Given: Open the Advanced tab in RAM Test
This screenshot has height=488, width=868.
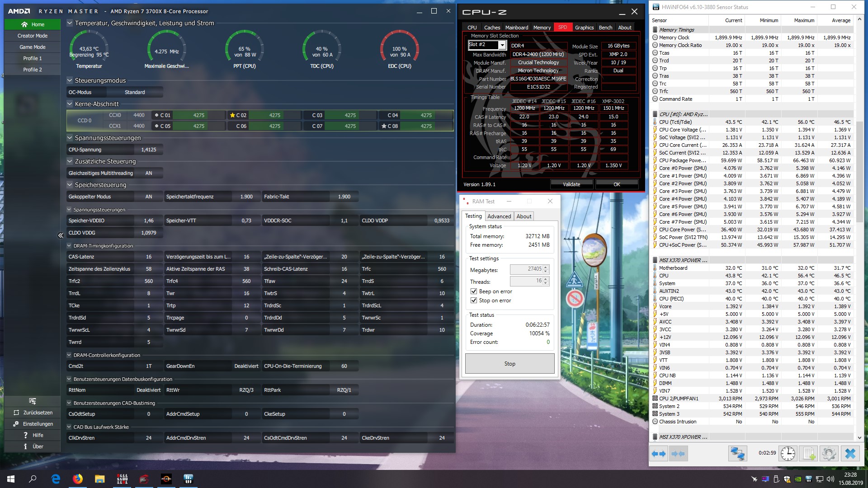Looking at the screenshot, I should tap(499, 216).
